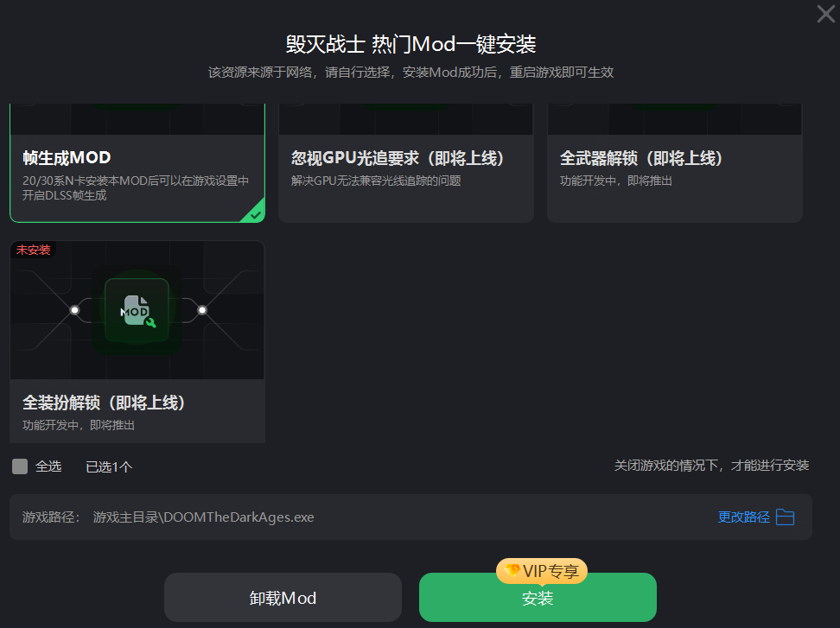Click the MOD file wrench icon
This screenshot has height=628, width=840.
137,310
